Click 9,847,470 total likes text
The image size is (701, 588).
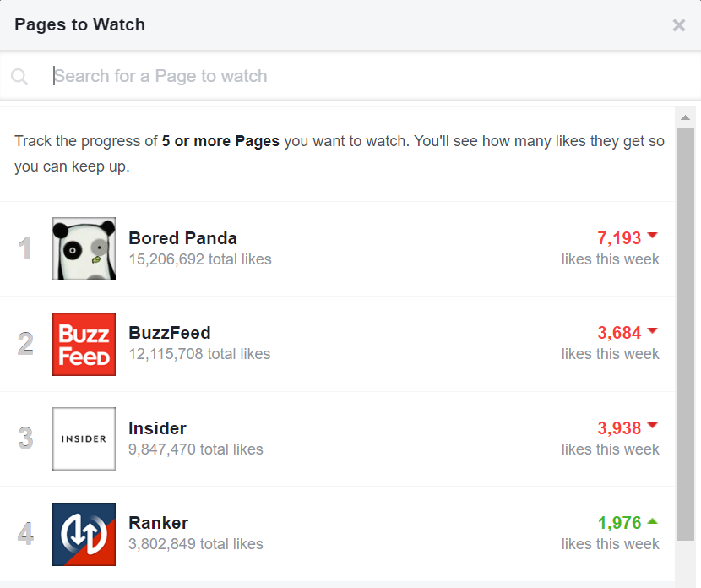pyautogui.click(x=196, y=449)
